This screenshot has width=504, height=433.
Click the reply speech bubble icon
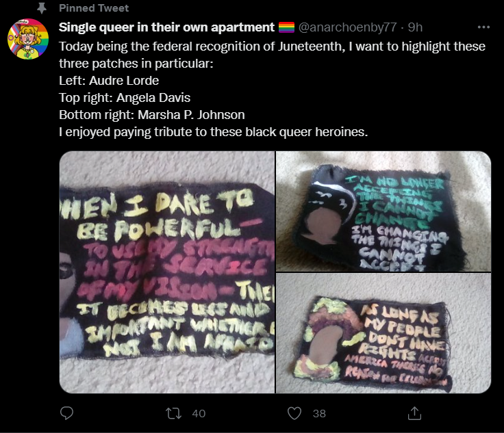tap(67, 413)
